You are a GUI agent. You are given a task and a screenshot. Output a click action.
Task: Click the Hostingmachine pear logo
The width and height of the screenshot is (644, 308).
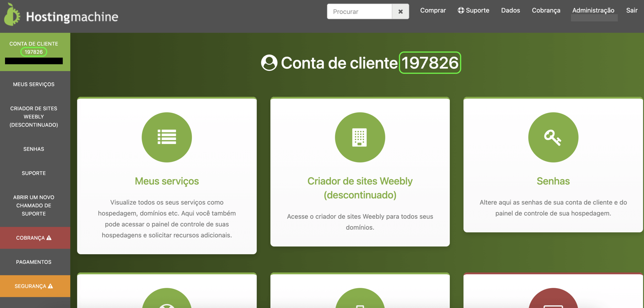(12, 14)
